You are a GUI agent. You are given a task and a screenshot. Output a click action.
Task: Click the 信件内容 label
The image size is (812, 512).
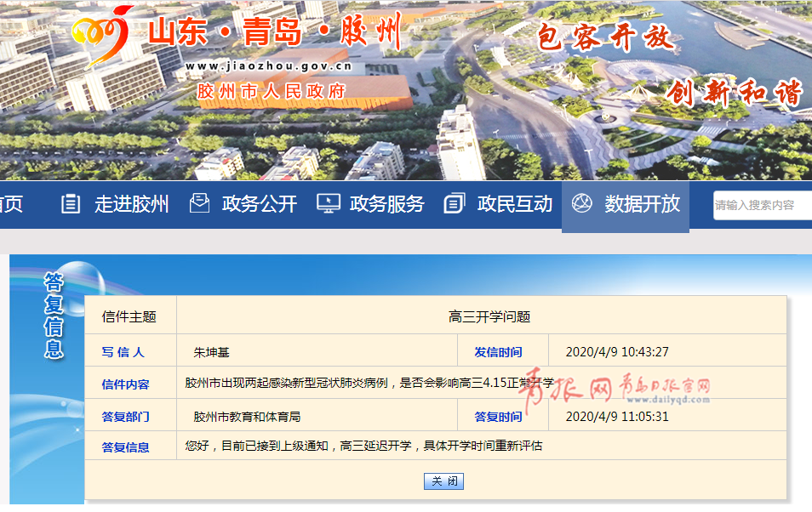(125, 384)
